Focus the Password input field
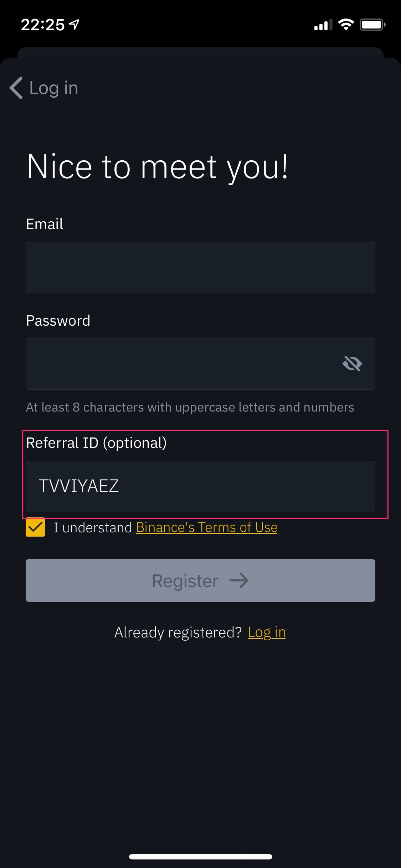Viewport: 401px width, 868px height. tap(178, 364)
